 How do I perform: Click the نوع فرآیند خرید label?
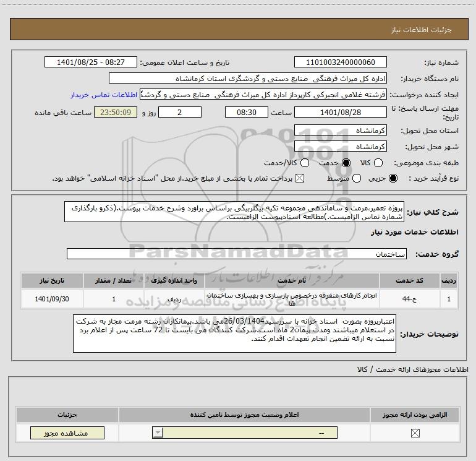[433, 178]
